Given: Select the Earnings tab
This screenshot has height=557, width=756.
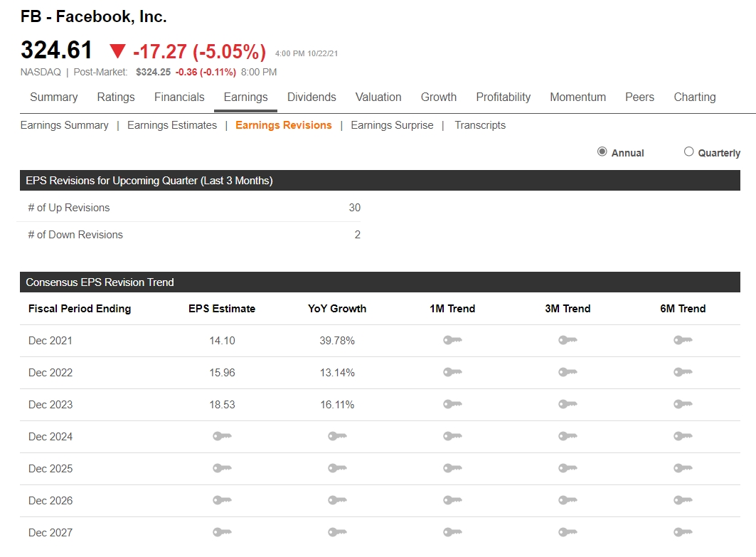Looking at the screenshot, I should 245,97.
